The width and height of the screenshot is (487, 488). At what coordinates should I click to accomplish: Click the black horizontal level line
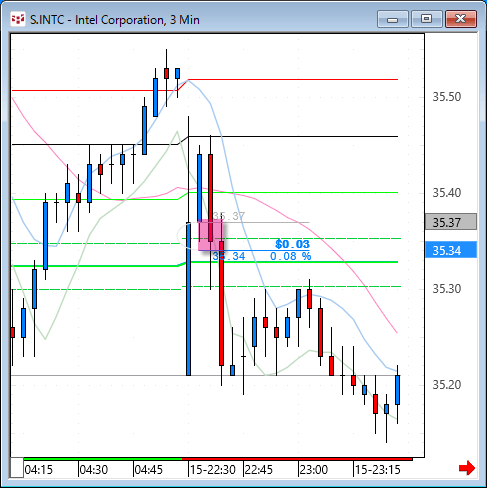(293, 136)
